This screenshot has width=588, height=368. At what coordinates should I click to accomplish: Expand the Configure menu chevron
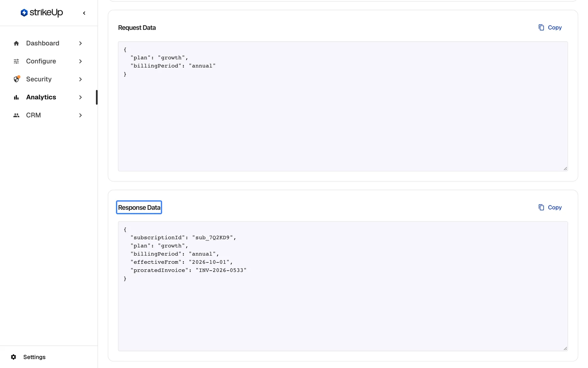pos(80,61)
